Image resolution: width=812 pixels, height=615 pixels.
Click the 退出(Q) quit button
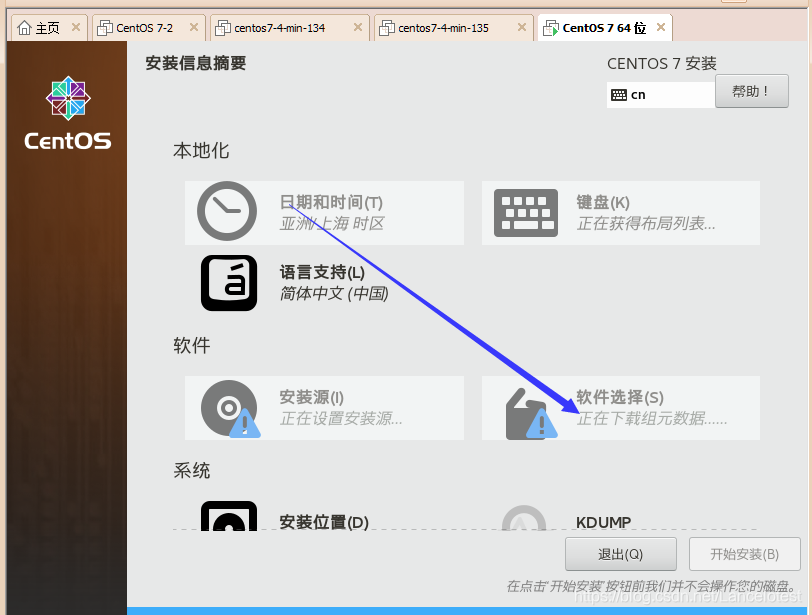pos(620,553)
